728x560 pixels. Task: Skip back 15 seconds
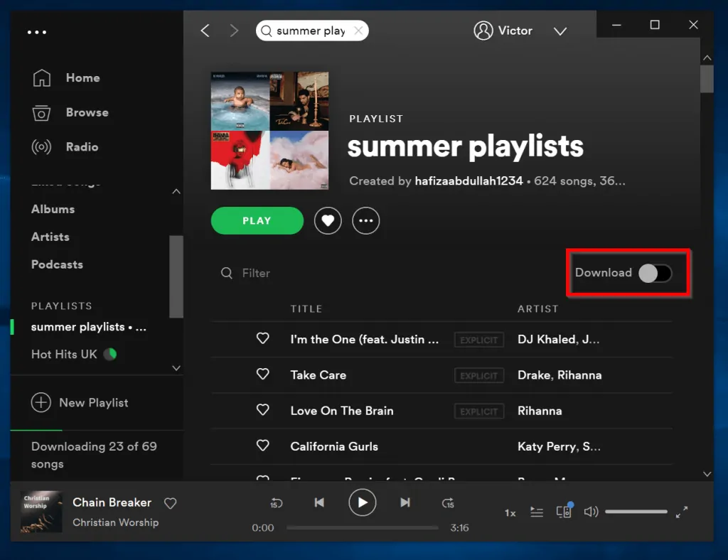(x=276, y=502)
